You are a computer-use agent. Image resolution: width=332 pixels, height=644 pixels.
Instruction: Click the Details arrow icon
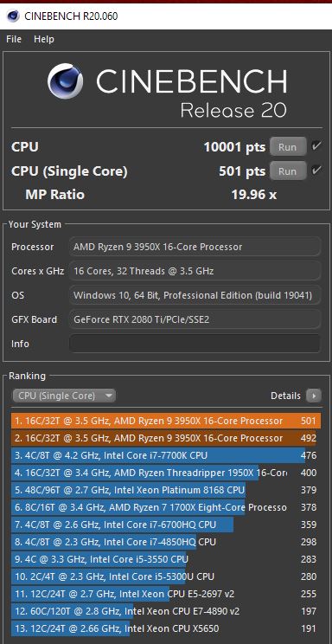point(315,396)
